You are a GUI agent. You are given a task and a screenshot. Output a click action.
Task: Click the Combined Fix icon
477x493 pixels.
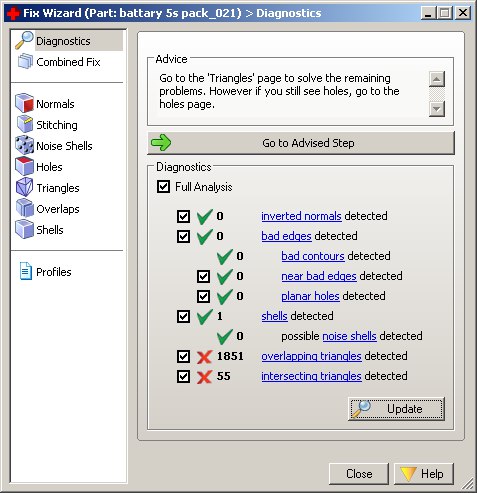pyautogui.click(x=25, y=62)
